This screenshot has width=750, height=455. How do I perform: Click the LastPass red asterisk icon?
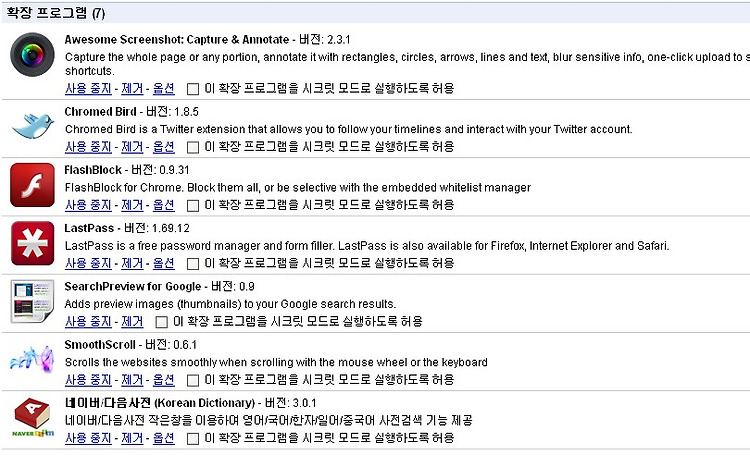(33, 243)
